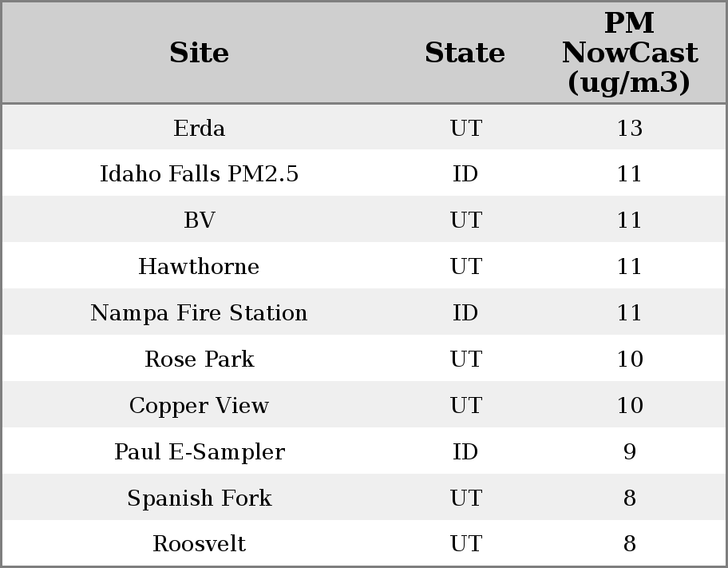
Task: Click the Idaho Falls PM2.5 site
Action: tap(199, 174)
